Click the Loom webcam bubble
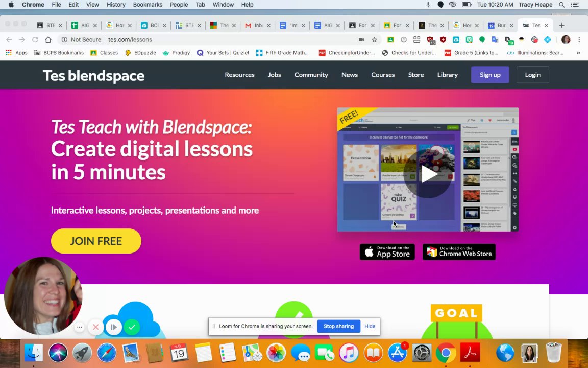The height and width of the screenshot is (368, 588). (43, 295)
